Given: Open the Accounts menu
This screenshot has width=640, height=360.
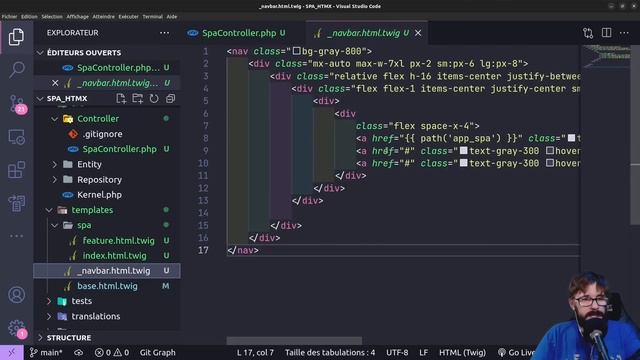Looking at the screenshot, I should click(x=16, y=295).
